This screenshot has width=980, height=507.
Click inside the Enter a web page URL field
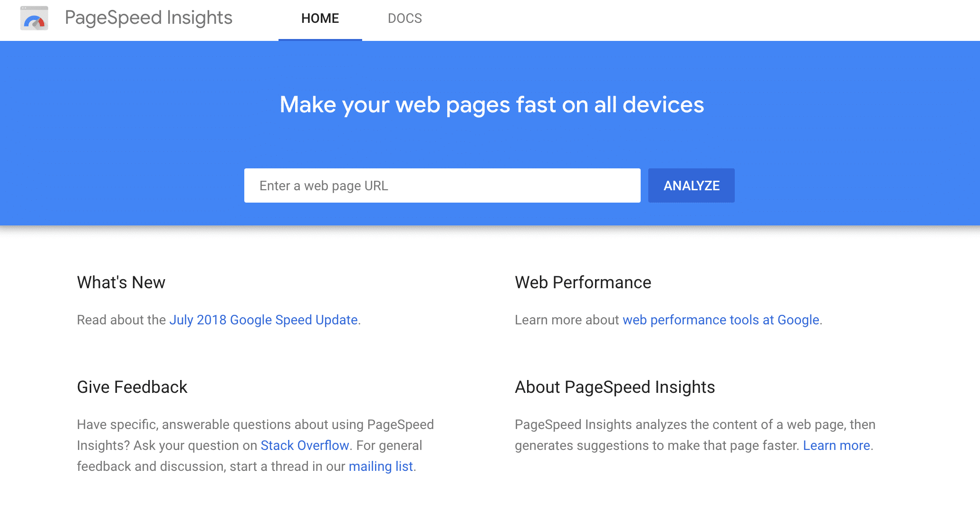point(442,185)
